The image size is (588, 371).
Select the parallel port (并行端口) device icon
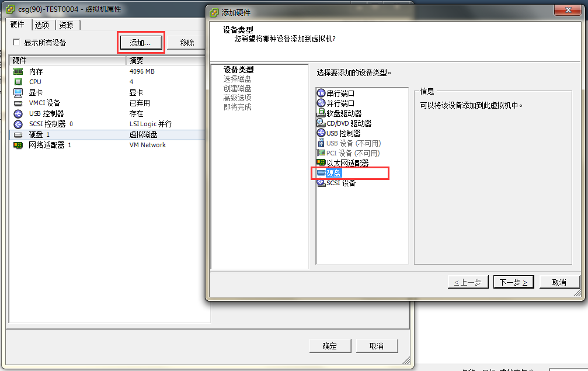click(321, 103)
